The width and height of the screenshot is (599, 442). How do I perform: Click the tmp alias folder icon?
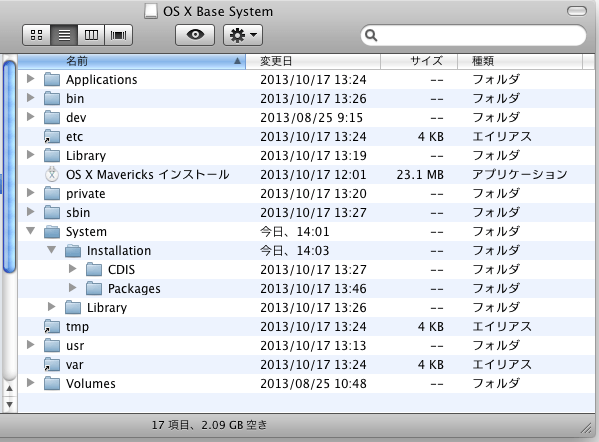[x=52, y=327]
